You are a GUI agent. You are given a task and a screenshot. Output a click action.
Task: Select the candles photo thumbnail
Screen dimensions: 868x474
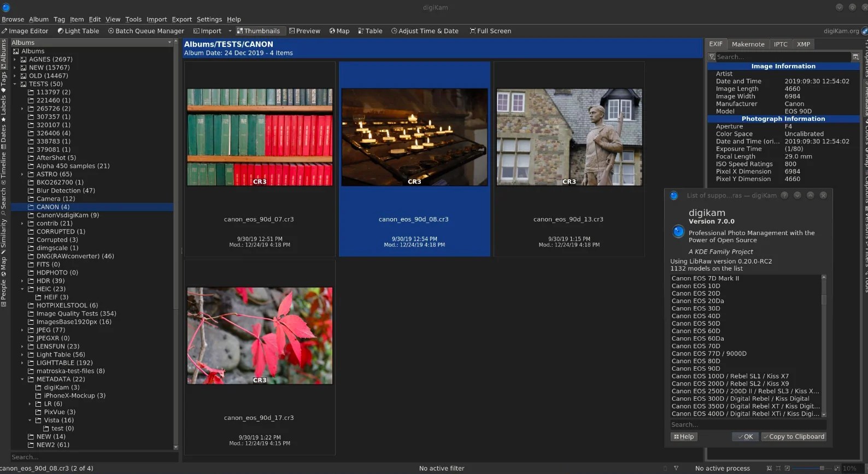click(x=414, y=137)
